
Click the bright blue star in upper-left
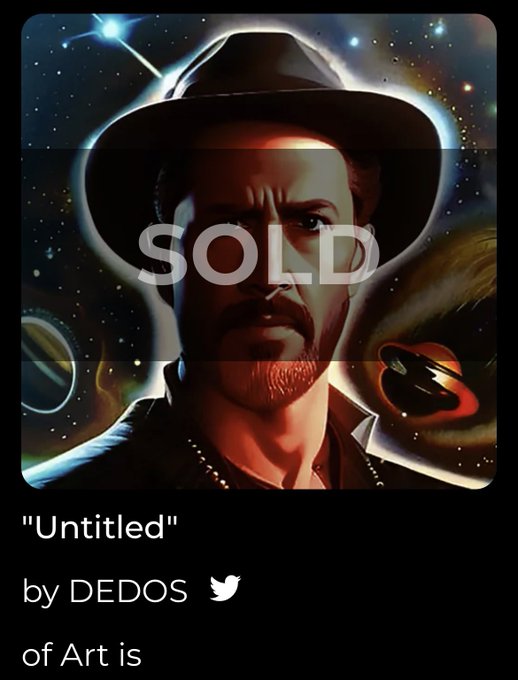click(x=110, y=29)
